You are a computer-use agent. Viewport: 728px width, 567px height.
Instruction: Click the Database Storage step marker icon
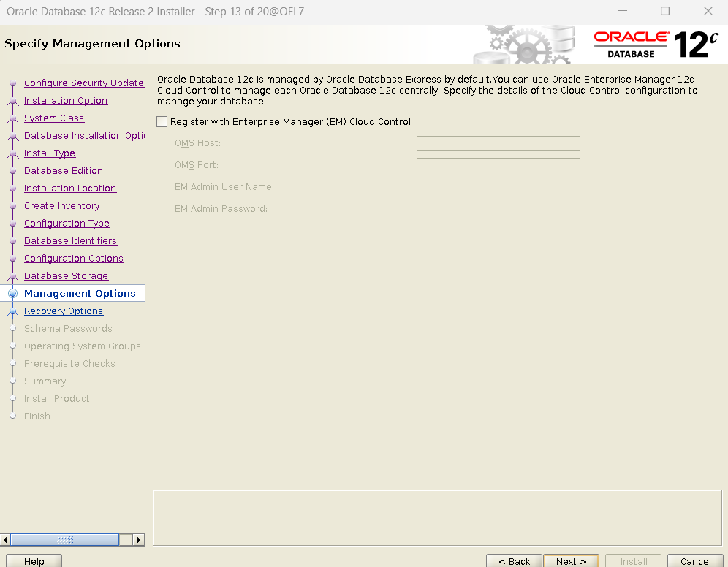[x=13, y=277]
